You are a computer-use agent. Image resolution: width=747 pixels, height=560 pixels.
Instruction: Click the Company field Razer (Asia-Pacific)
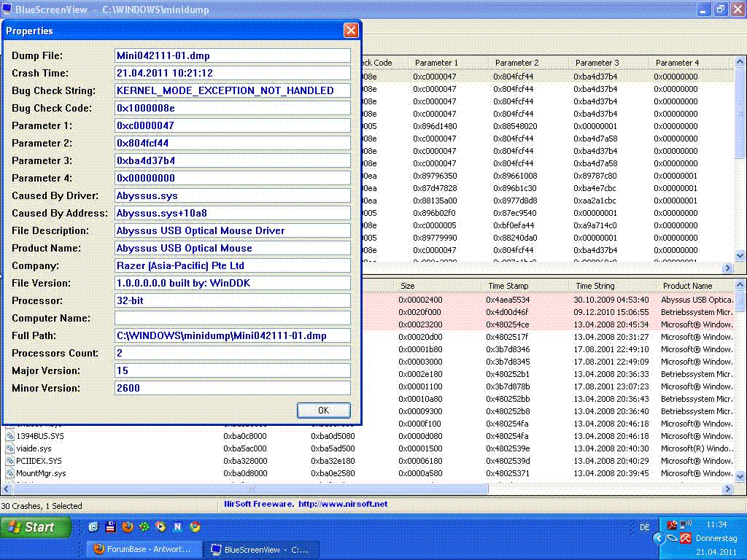pyautogui.click(x=233, y=265)
